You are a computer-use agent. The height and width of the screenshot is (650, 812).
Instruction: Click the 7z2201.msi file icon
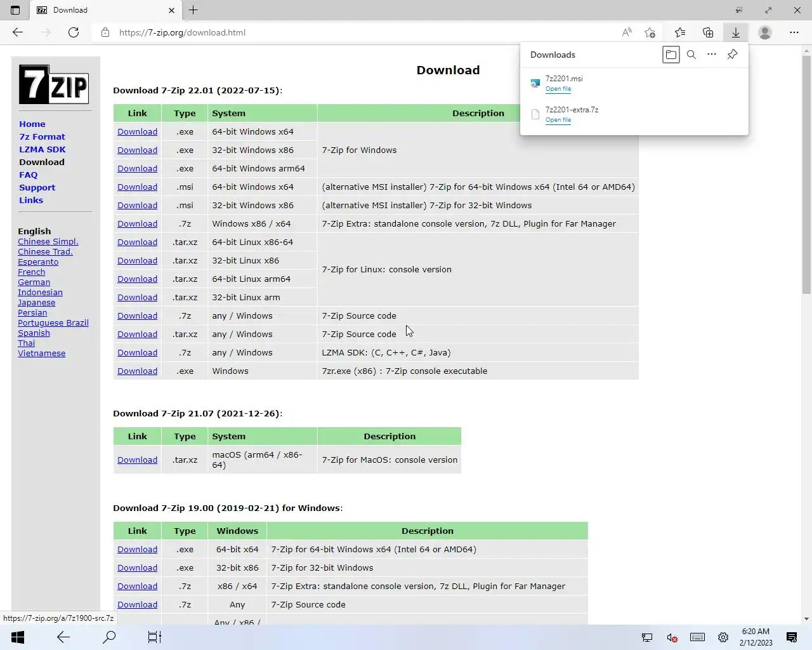[535, 83]
